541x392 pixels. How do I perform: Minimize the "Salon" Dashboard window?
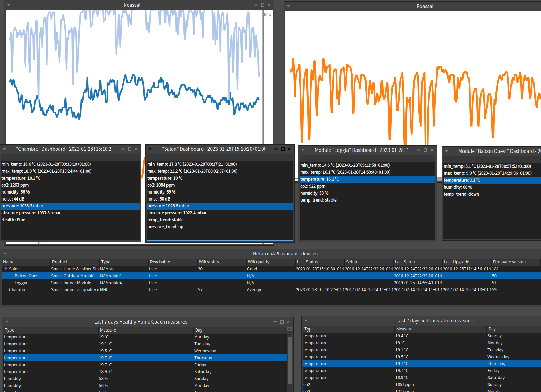click(276, 149)
